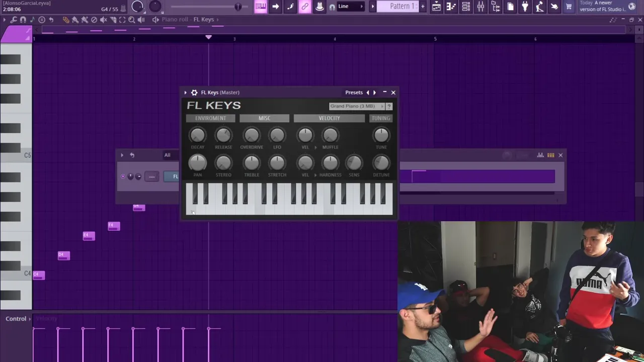Open the plugin database plug icon

(x=525, y=7)
